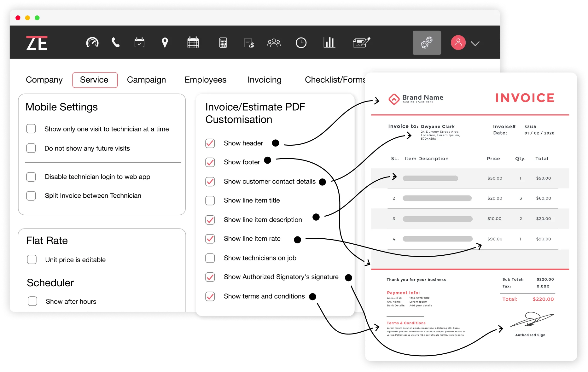Open the calculator icon
Screen dimensions: 588x372
coord(223,43)
